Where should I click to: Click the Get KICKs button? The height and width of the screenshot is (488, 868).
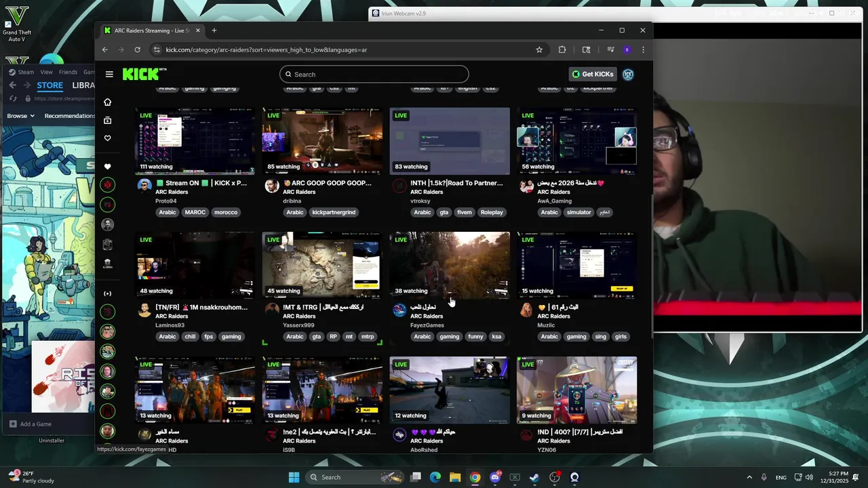pyautogui.click(x=593, y=75)
